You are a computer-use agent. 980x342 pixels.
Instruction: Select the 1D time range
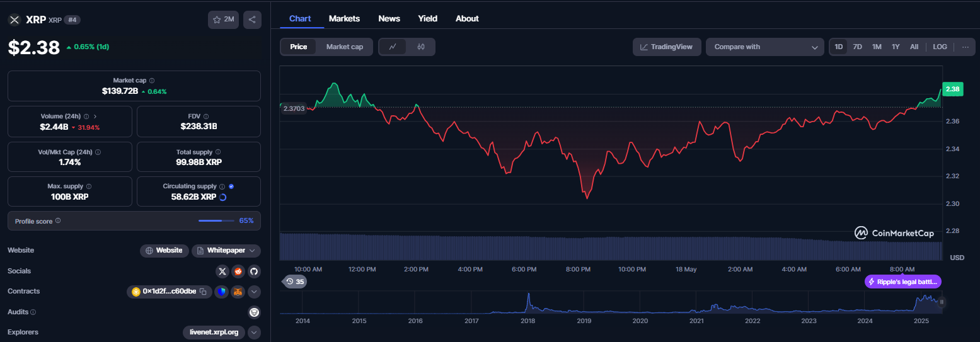click(x=839, y=47)
